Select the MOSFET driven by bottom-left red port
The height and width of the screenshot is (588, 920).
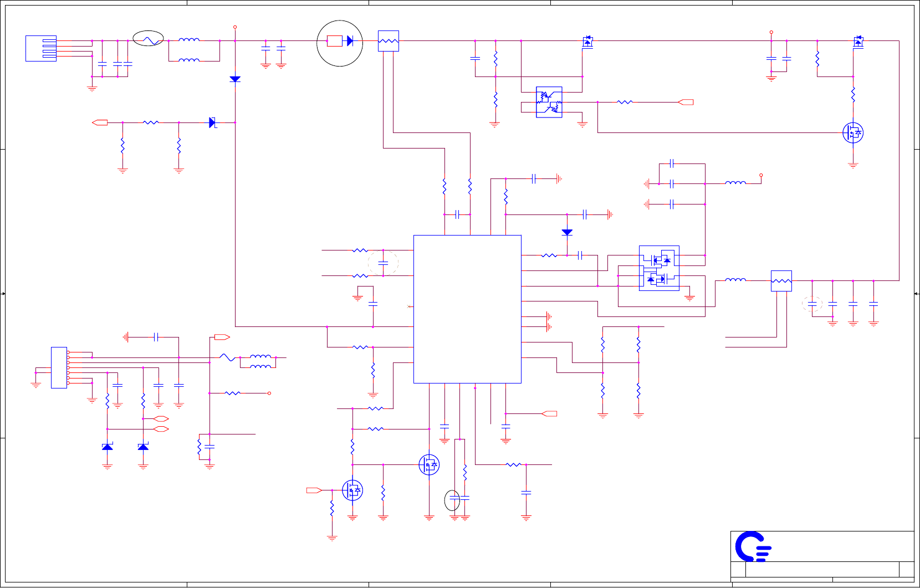click(x=352, y=490)
